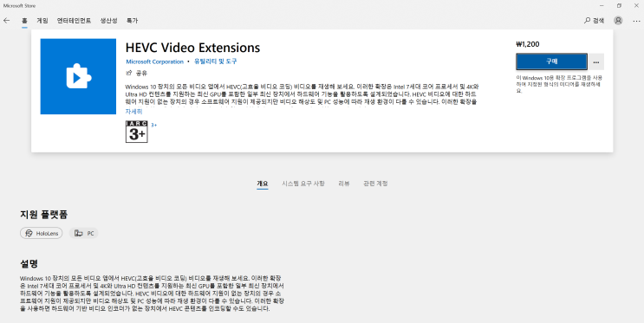Select the 개요 section tab
Viewport: 644px width, 323px height.
tap(263, 184)
